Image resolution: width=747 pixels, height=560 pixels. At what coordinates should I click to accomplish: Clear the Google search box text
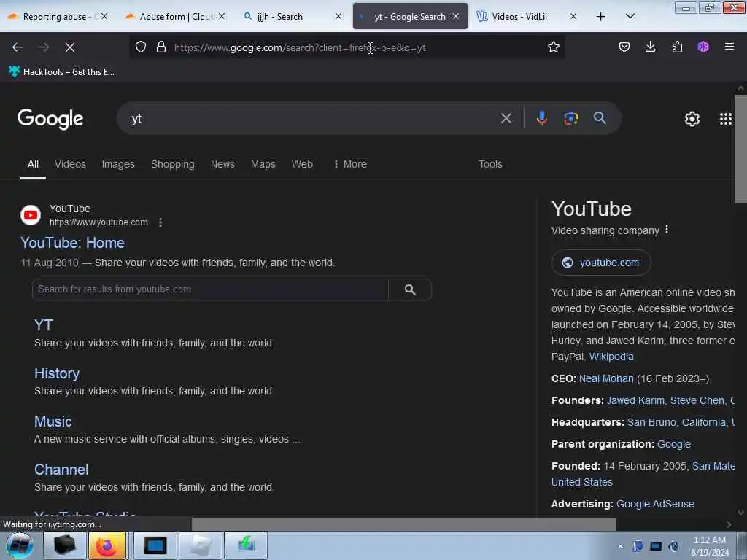(x=506, y=118)
